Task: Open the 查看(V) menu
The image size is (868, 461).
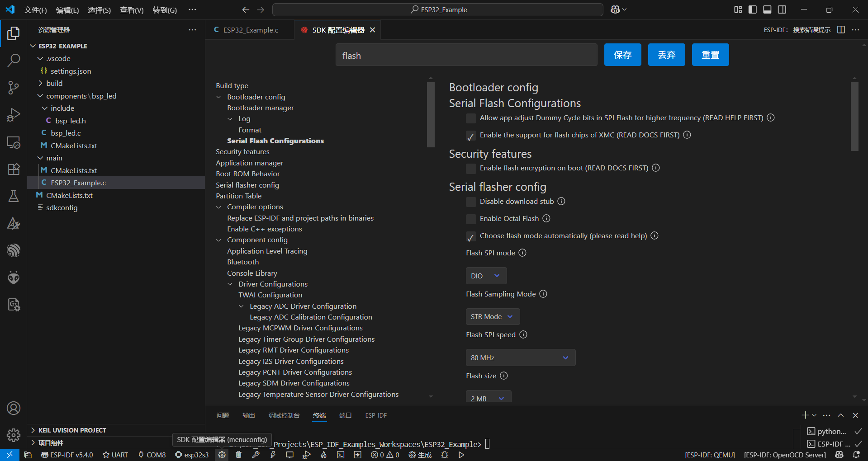Action: [x=132, y=10]
